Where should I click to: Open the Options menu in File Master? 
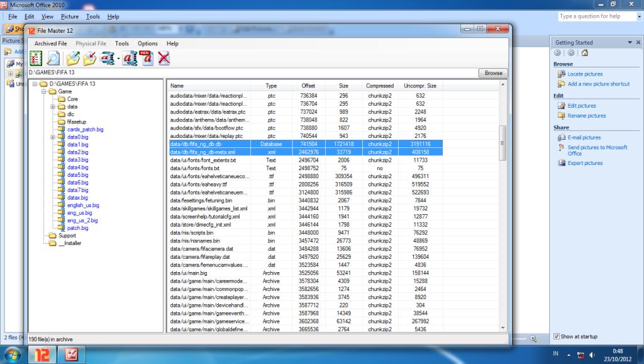coord(148,43)
